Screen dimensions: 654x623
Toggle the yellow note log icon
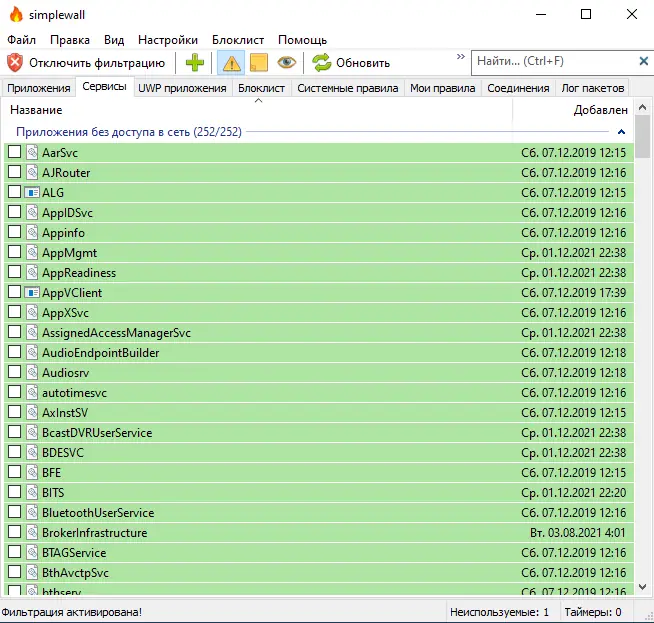tap(259, 63)
